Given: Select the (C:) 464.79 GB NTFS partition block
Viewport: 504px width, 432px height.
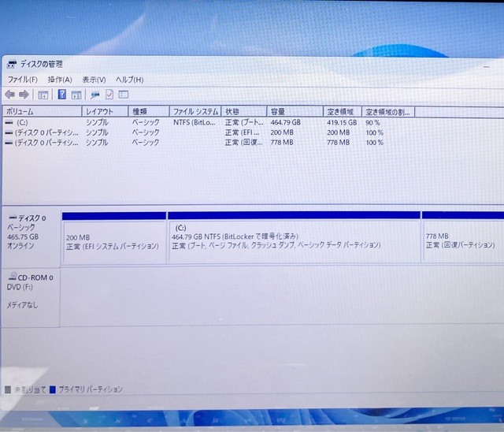Looking at the screenshot, I should click(294, 237).
